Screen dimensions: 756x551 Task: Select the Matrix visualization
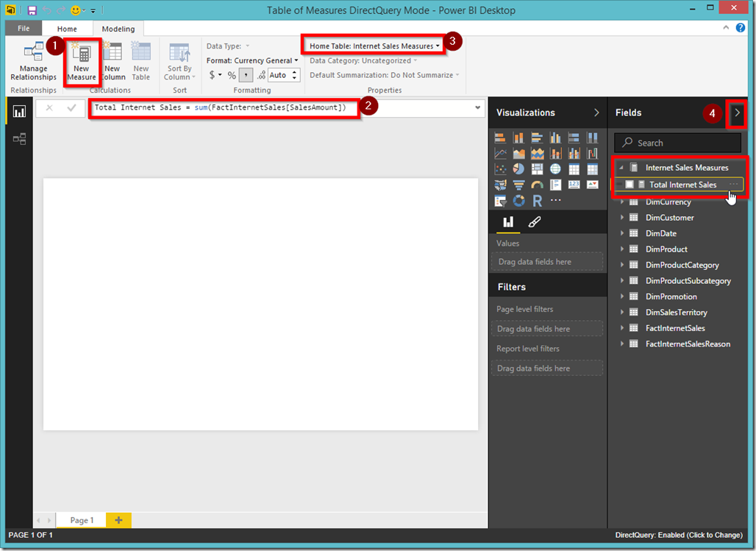[x=592, y=169]
